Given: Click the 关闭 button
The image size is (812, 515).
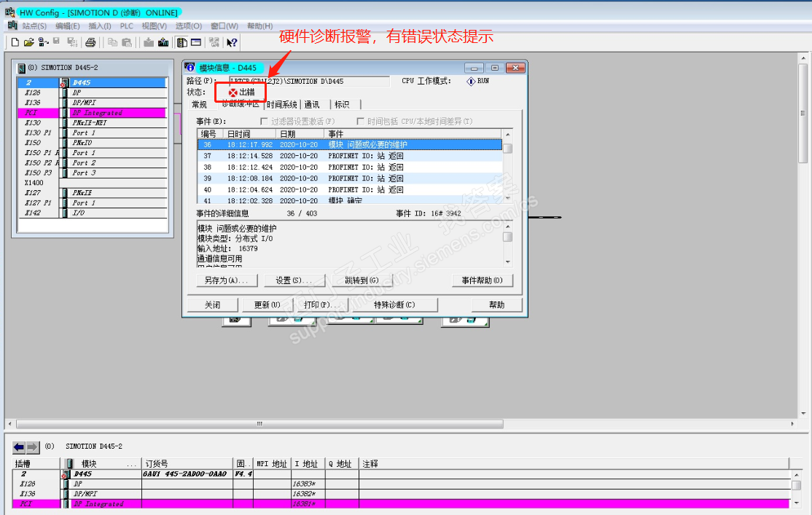Looking at the screenshot, I should (x=212, y=305).
